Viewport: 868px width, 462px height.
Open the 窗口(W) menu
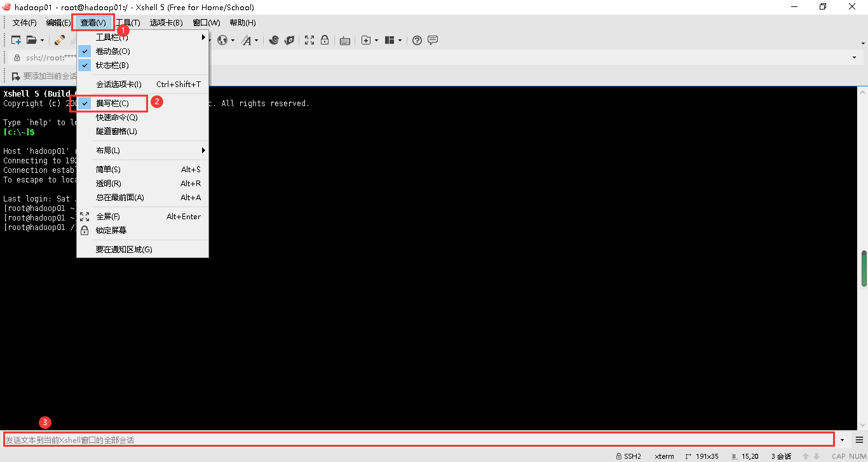tap(207, 23)
